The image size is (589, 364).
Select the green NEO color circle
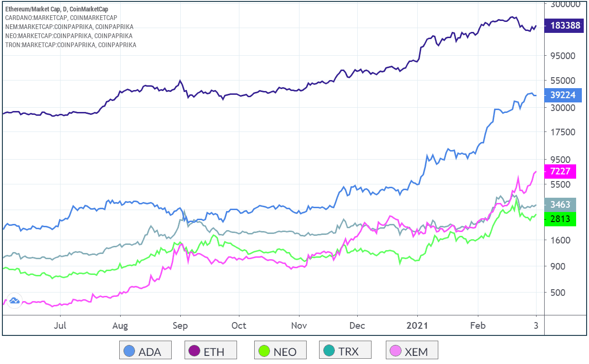coord(264,352)
